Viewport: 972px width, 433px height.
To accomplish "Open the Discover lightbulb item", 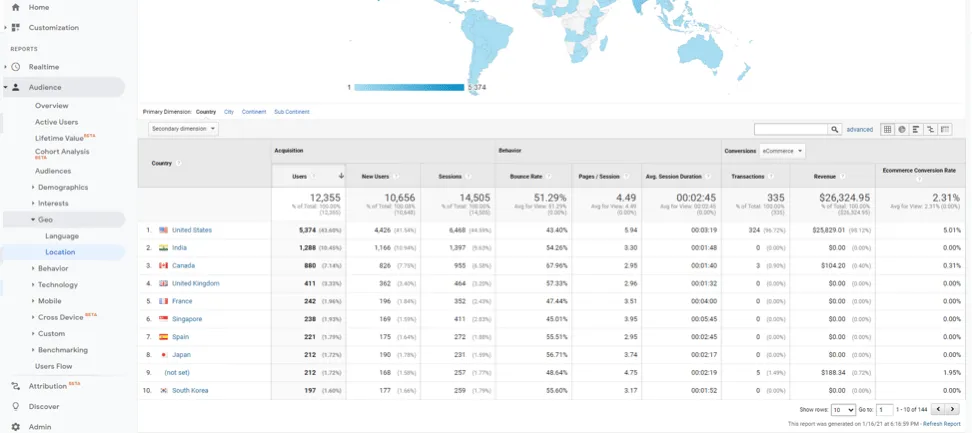I will tap(15, 406).
